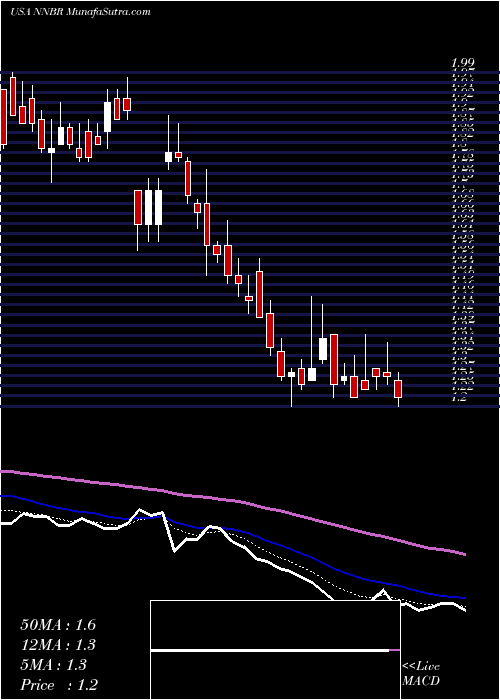
Task: Click the 1.2 bottom price axis label
Action: pos(459,398)
